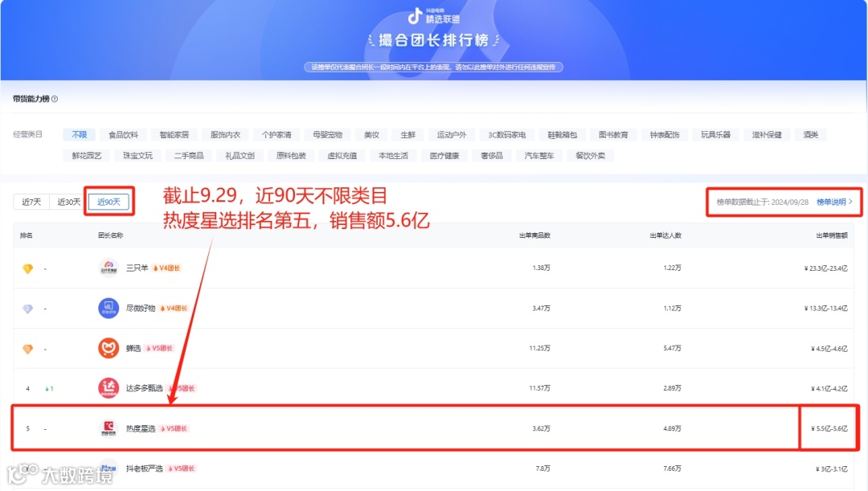
Task: Click the 三只羊 team avatar
Action: pyautogui.click(x=108, y=268)
